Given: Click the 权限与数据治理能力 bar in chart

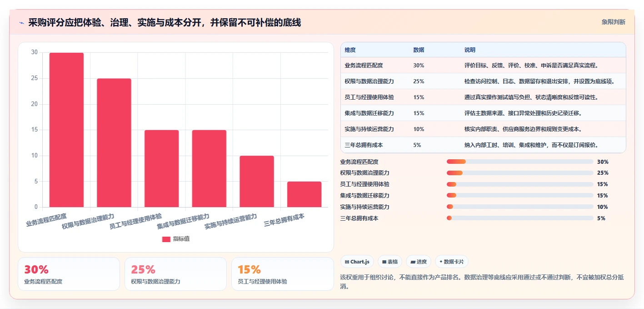Looking at the screenshot, I should click(114, 143).
